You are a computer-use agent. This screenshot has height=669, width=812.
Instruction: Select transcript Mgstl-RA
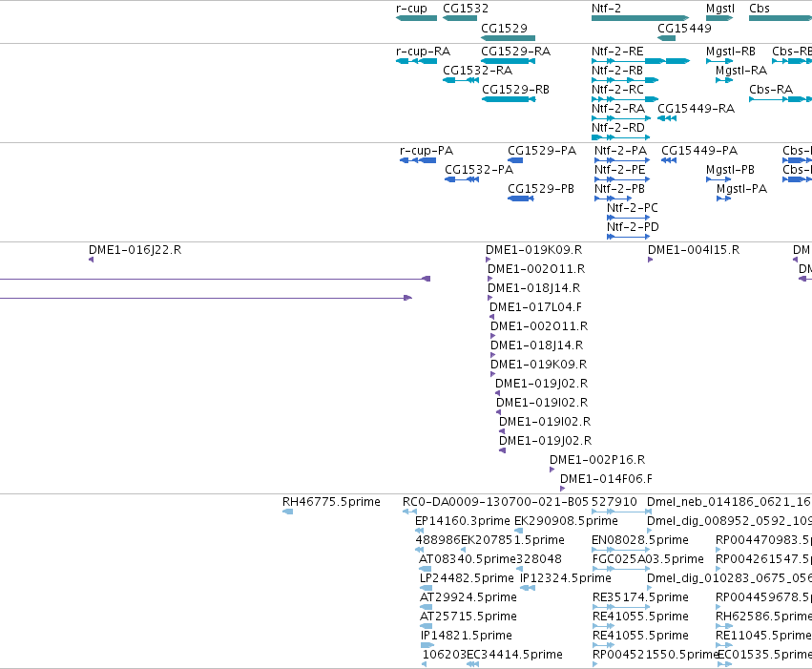point(741,71)
